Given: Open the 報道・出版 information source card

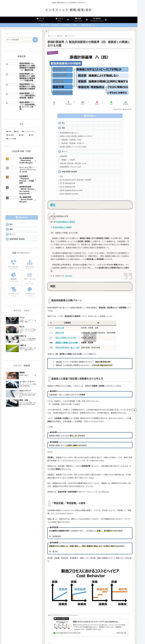Looking at the screenshot, I should pyautogui.click(x=22, y=403).
